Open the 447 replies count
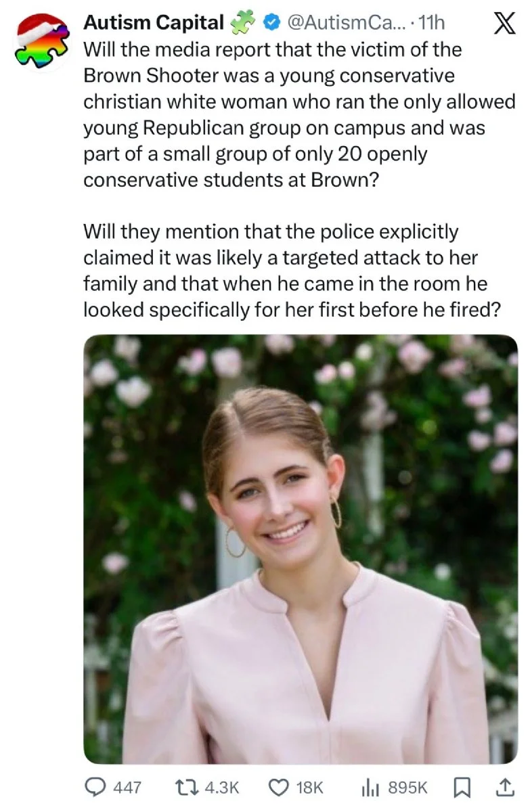Viewport: 530px width, 812px height. click(x=127, y=787)
